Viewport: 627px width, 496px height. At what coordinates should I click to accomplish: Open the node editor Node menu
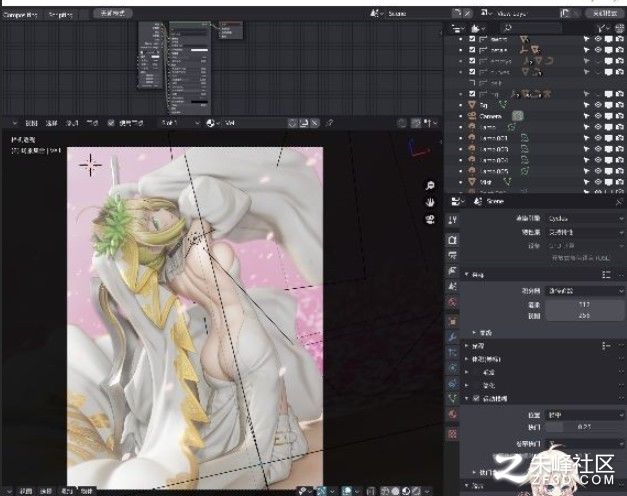tap(92, 123)
